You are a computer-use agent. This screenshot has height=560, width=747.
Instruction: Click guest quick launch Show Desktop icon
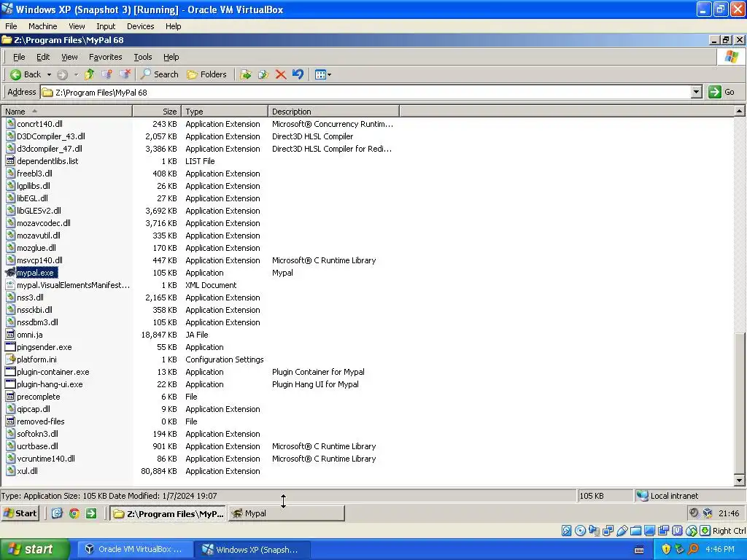57,513
